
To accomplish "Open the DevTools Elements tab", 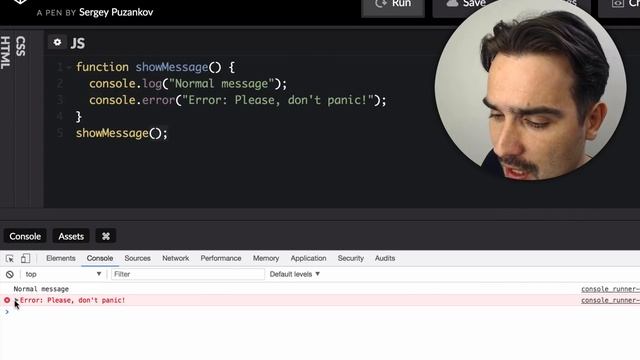I will pos(61,258).
